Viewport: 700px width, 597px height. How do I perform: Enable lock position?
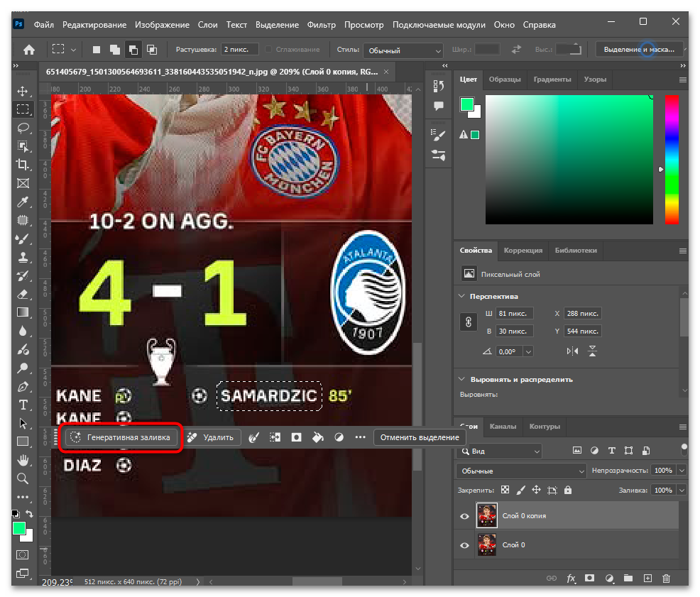536,490
